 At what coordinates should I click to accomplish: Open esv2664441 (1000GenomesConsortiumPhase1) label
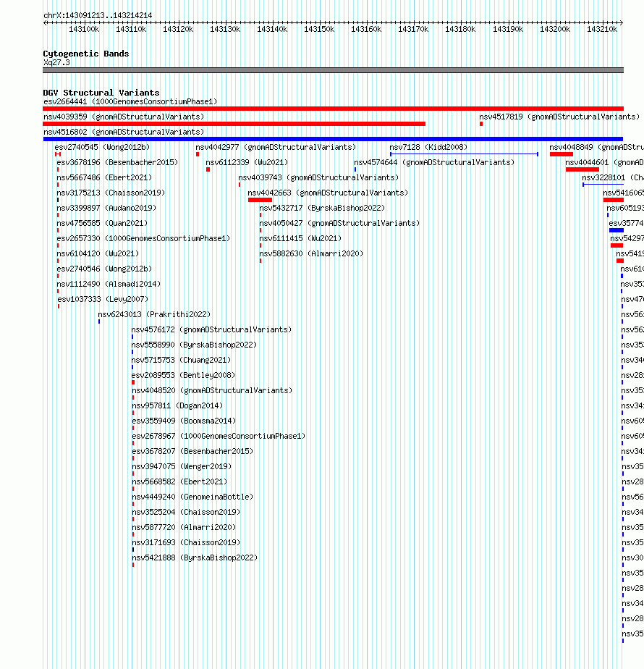[130, 101]
